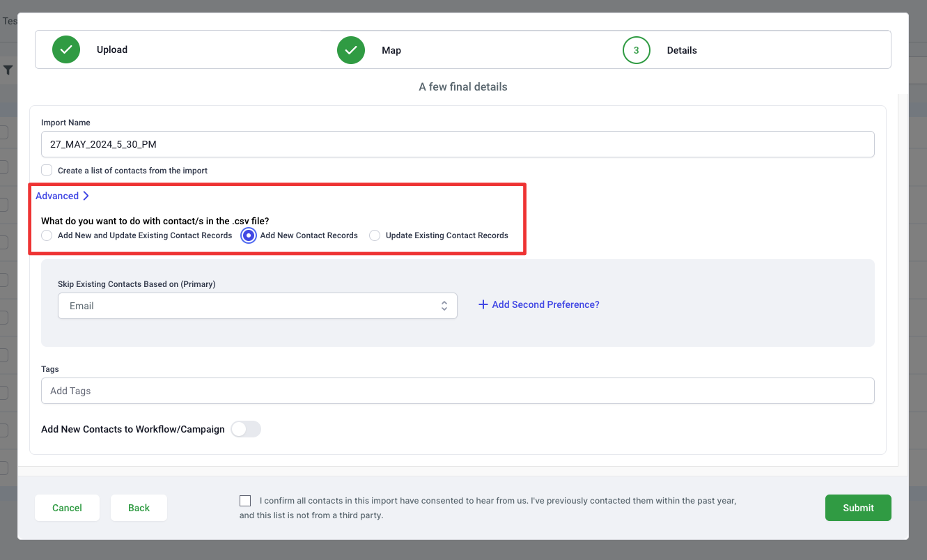This screenshot has width=927, height=560.
Task: Click the Back button
Action: coord(139,508)
